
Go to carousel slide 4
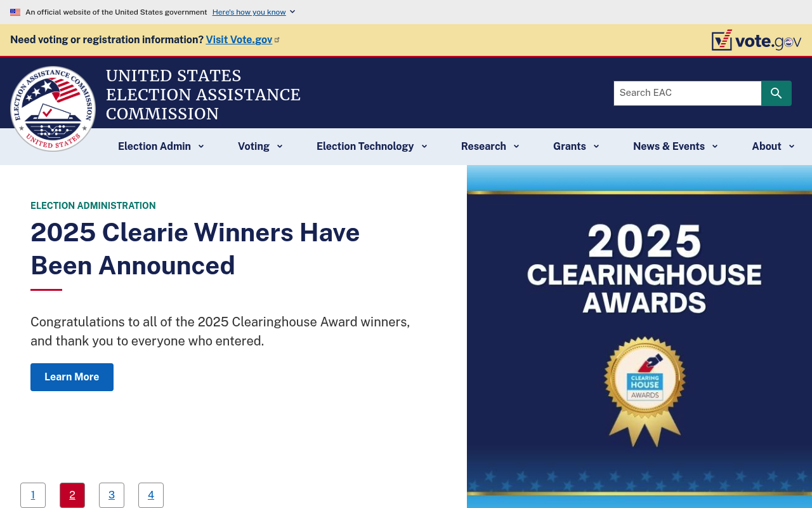(x=151, y=495)
